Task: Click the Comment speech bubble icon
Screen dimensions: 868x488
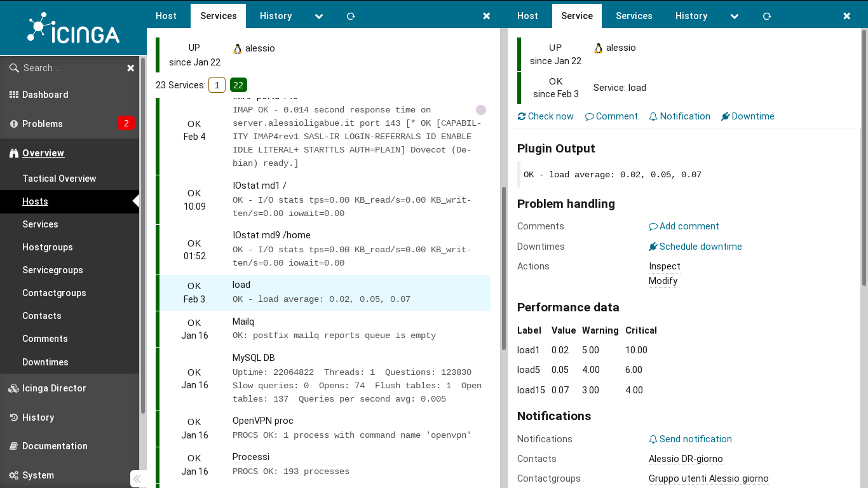Action: pos(590,116)
